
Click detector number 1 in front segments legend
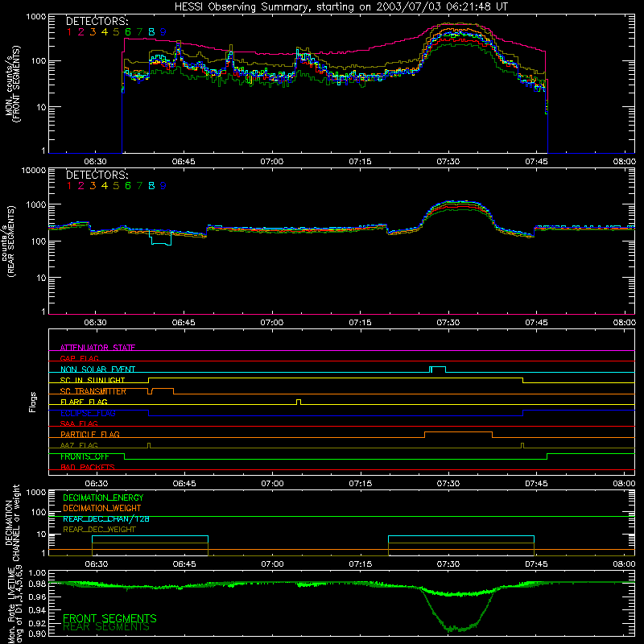[x=69, y=32]
